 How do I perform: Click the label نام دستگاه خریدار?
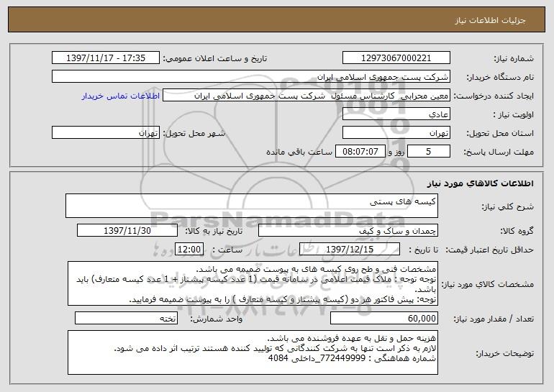(500, 77)
